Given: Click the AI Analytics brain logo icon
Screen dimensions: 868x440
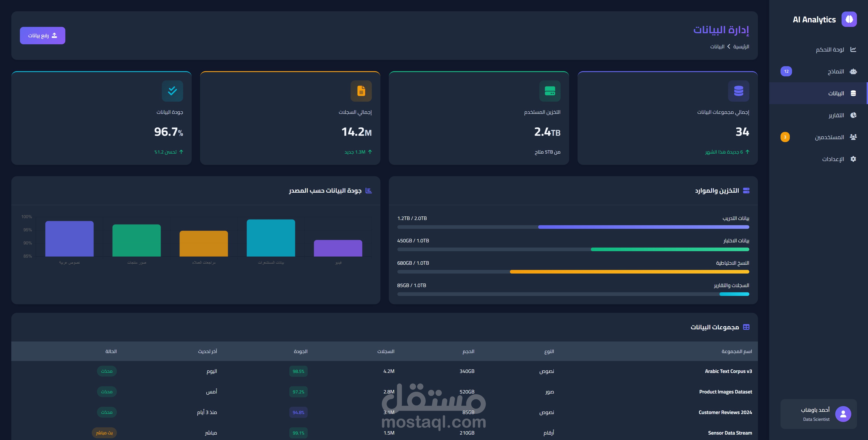Looking at the screenshot, I should click(849, 19).
